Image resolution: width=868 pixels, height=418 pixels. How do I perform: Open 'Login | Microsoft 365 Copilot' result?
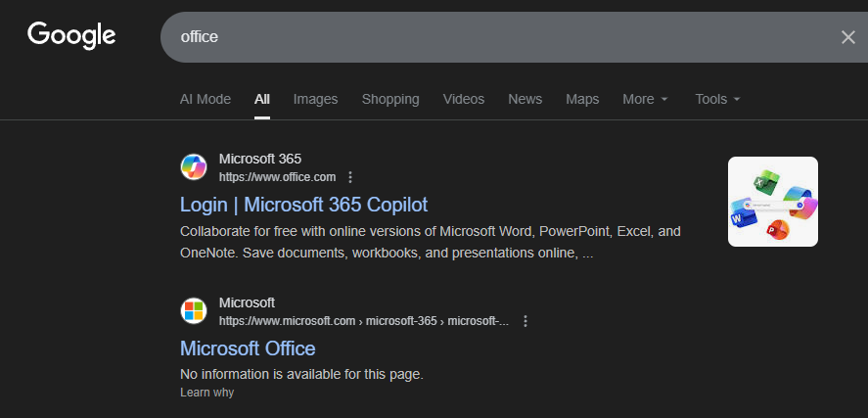(x=304, y=205)
